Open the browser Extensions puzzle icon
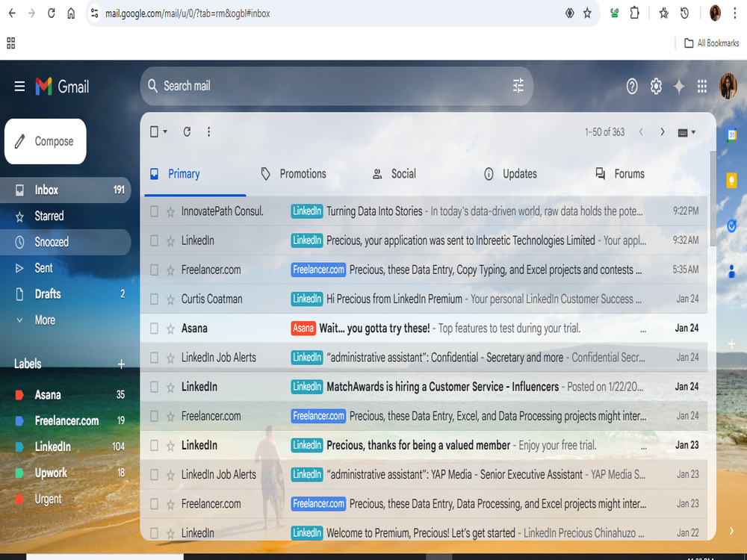The width and height of the screenshot is (747, 560). tap(634, 13)
